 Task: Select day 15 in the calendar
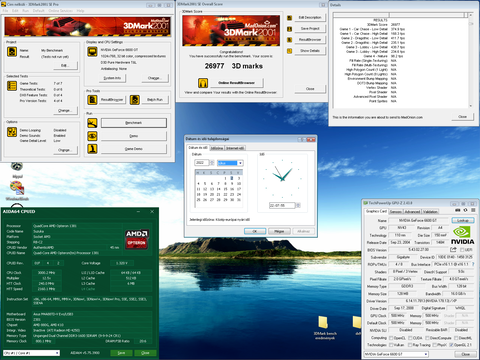[x=225, y=189]
